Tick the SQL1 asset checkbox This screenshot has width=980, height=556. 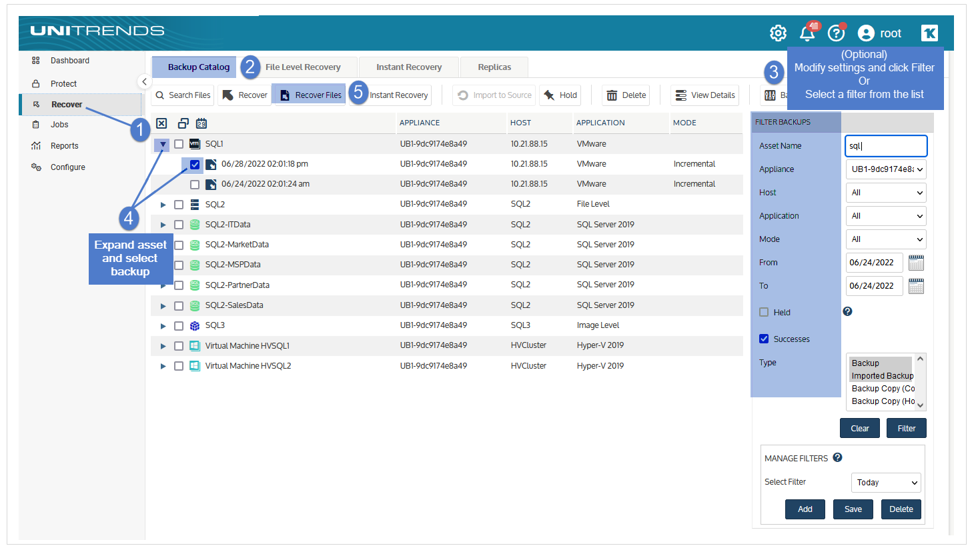click(x=179, y=144)
